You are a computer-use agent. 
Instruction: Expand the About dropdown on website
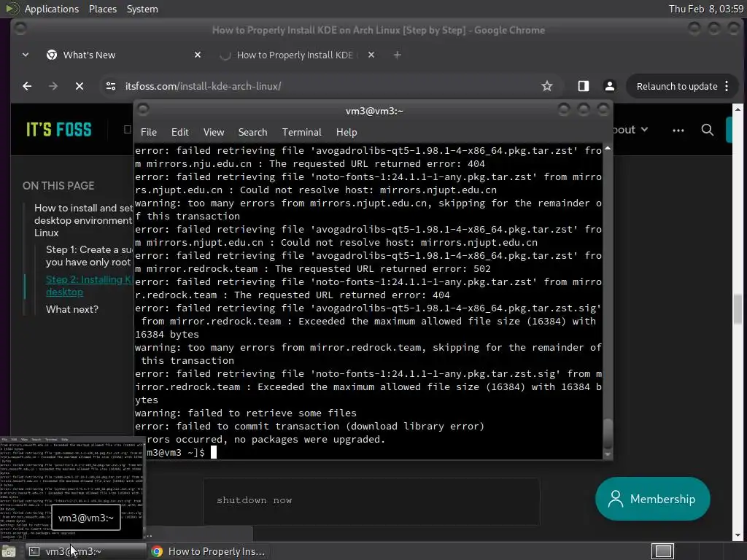(x=631, y=130)
